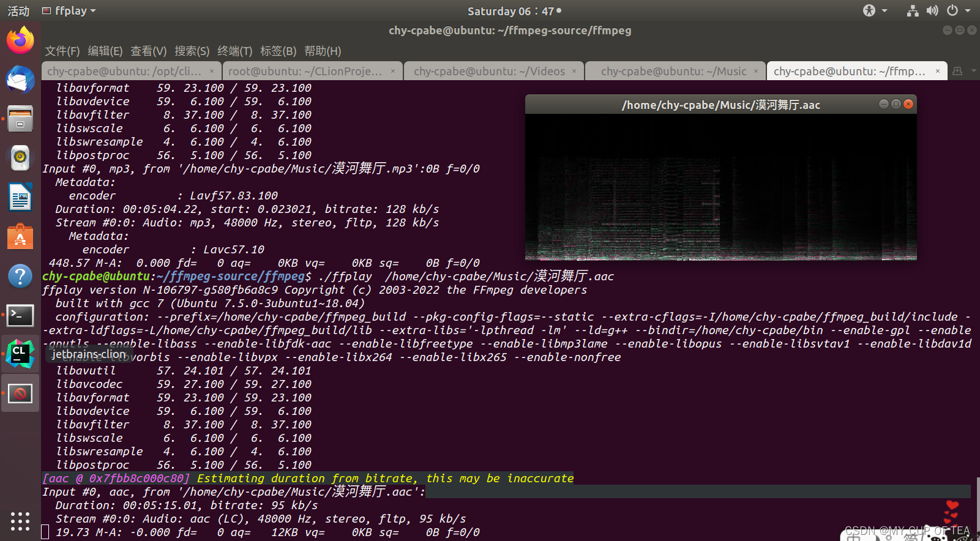Launch Thunderbird mail from the dock
The height and width of the screenshot is (541, 980).
[x=20, y=80]
